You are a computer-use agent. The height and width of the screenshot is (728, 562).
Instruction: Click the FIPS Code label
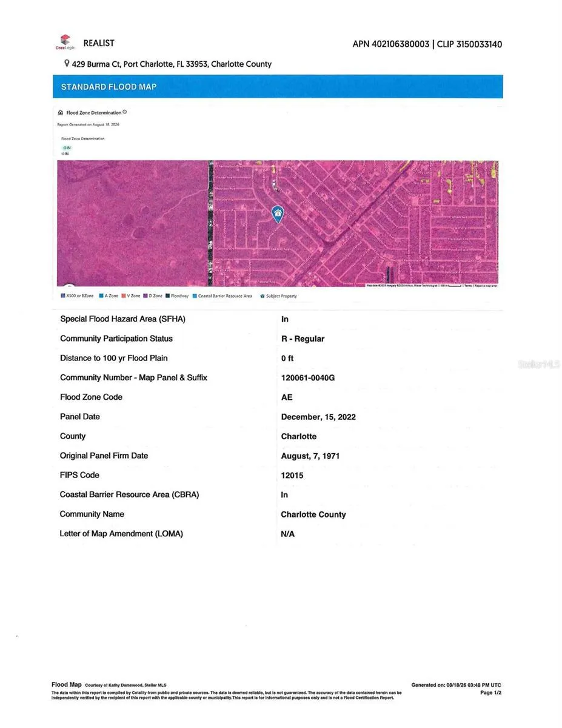tap(79, 475)
